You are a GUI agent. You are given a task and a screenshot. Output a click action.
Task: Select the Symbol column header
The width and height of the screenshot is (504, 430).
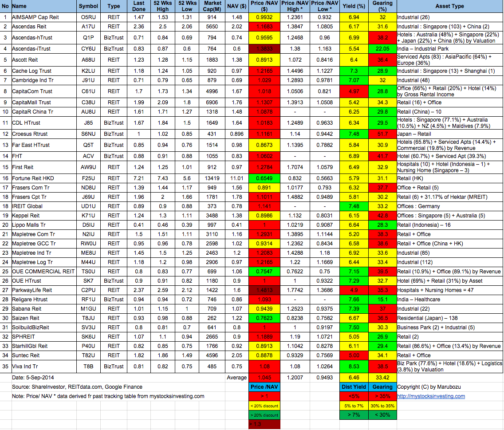click(88, 6)
